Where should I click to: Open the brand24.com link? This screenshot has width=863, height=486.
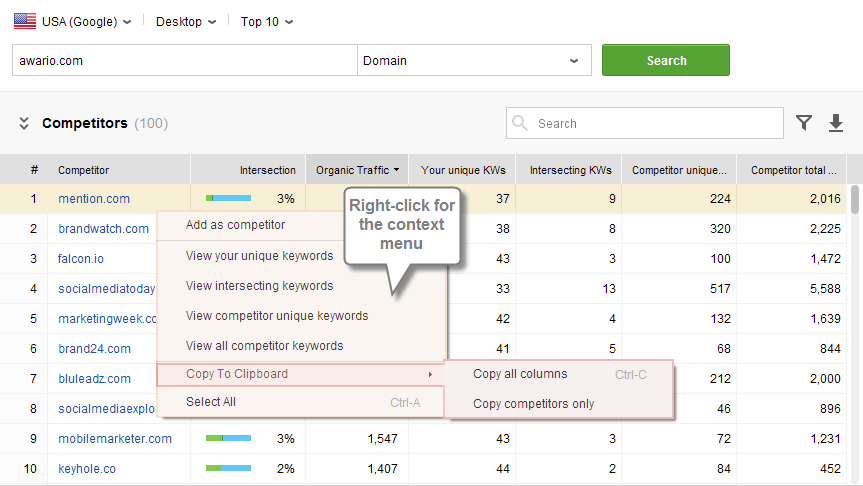pos(95,348)
